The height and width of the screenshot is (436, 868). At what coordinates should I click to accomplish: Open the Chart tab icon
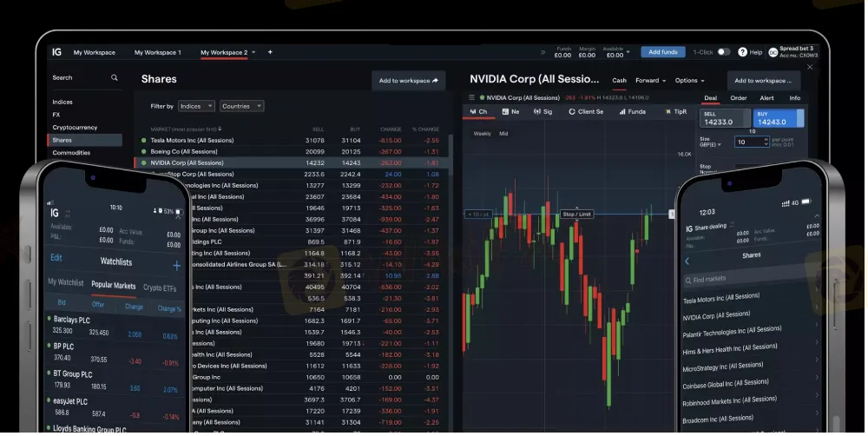pos(478,112)
